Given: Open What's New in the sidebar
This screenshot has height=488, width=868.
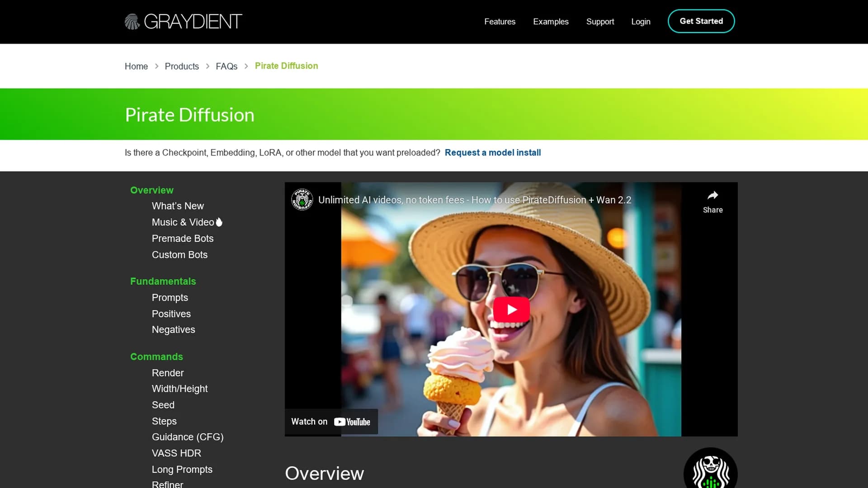Looking at the screenshot, I should 178,206.
